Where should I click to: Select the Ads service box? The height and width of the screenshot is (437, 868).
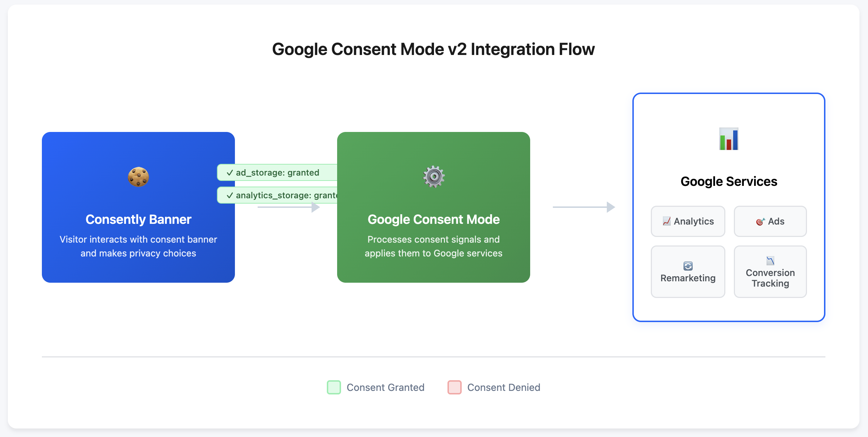[770, 221]
